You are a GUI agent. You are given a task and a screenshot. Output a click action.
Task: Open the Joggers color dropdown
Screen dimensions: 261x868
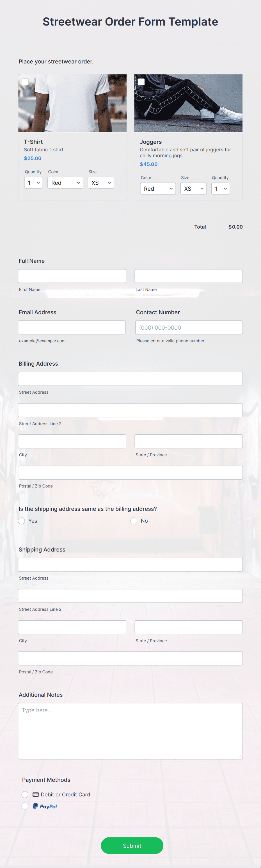[x=158, y=188]
